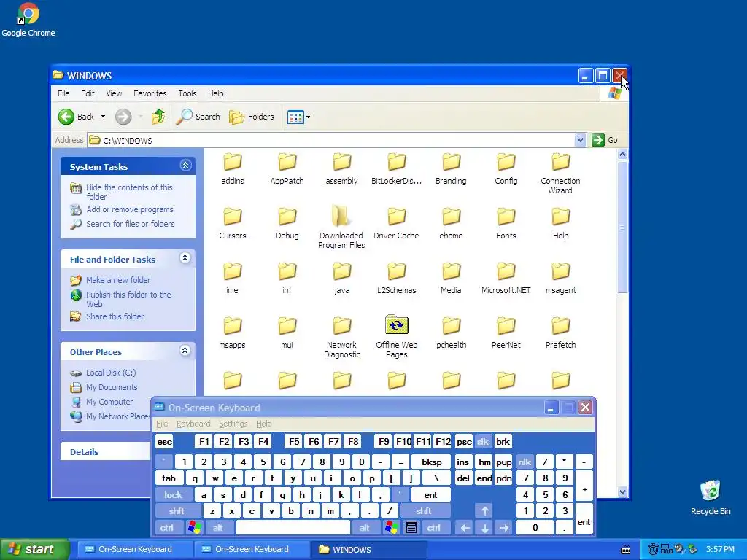Click the left Windows logo key

[194, 528]
